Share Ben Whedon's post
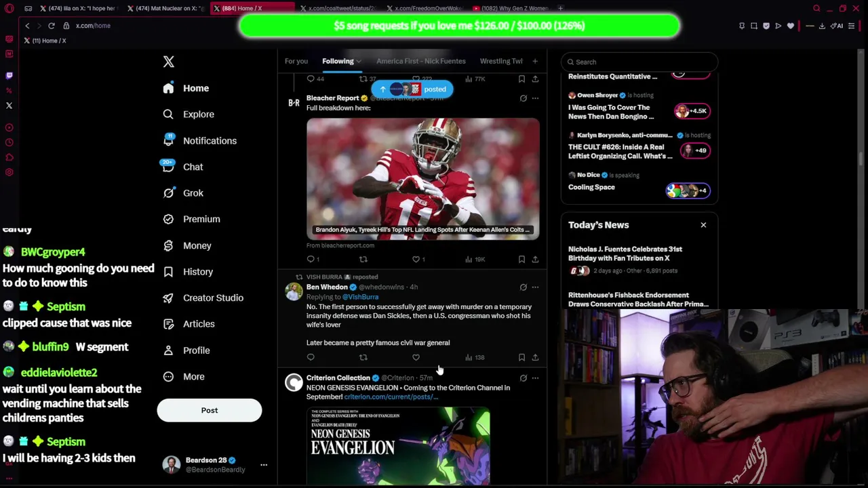 [535, 357]
